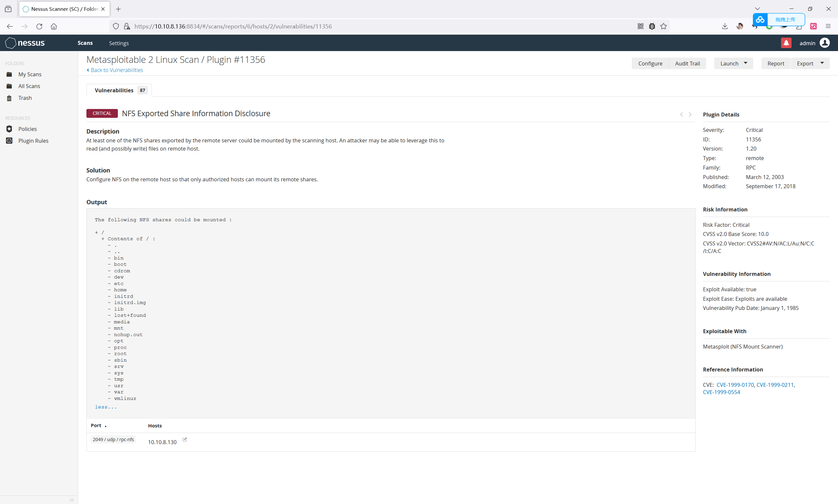Go to next vulnerability with right chevron
This screenshot has width=838, height=504.
(x=690, y=115)
